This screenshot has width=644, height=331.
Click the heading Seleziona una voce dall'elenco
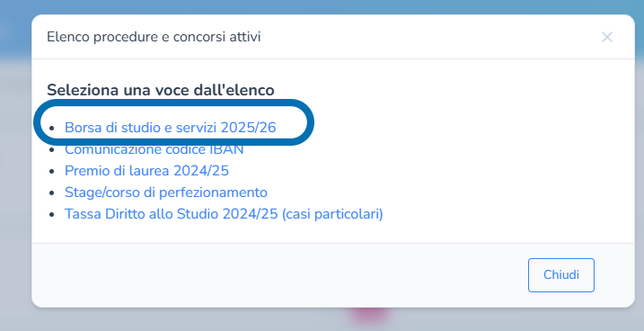coord(161,90)
